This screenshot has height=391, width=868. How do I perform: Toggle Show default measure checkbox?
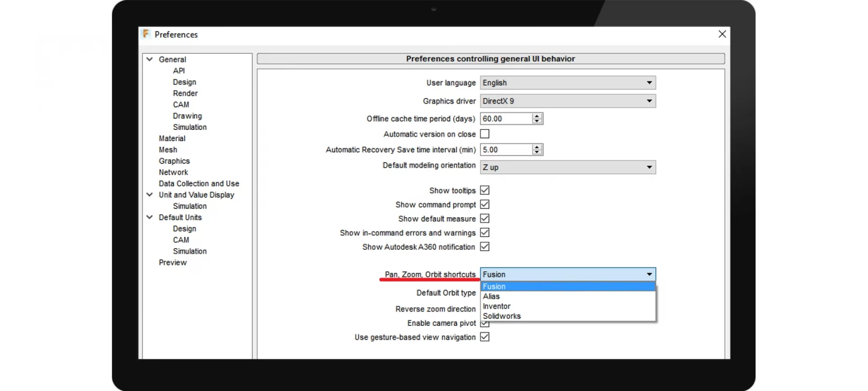(x=485, y=219)
